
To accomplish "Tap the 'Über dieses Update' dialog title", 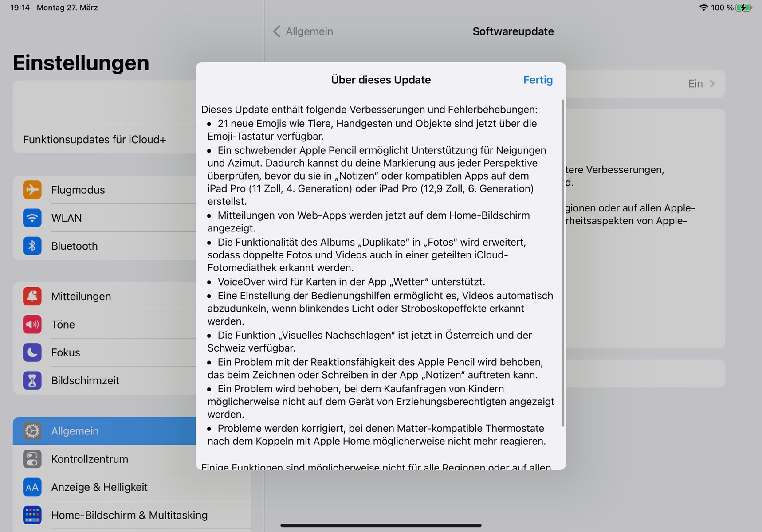I will point(381,80).
